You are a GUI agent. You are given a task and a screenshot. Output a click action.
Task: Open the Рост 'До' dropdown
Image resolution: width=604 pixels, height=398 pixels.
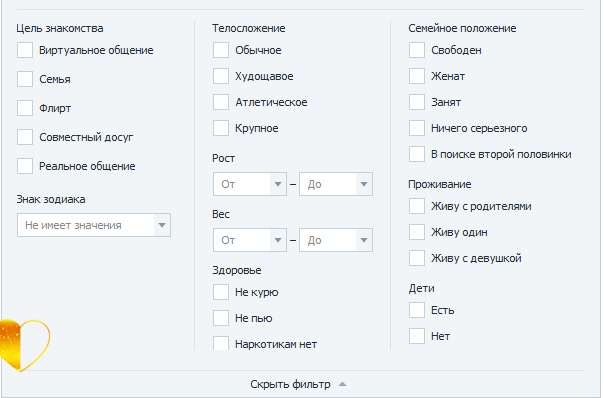coord(336,184)
